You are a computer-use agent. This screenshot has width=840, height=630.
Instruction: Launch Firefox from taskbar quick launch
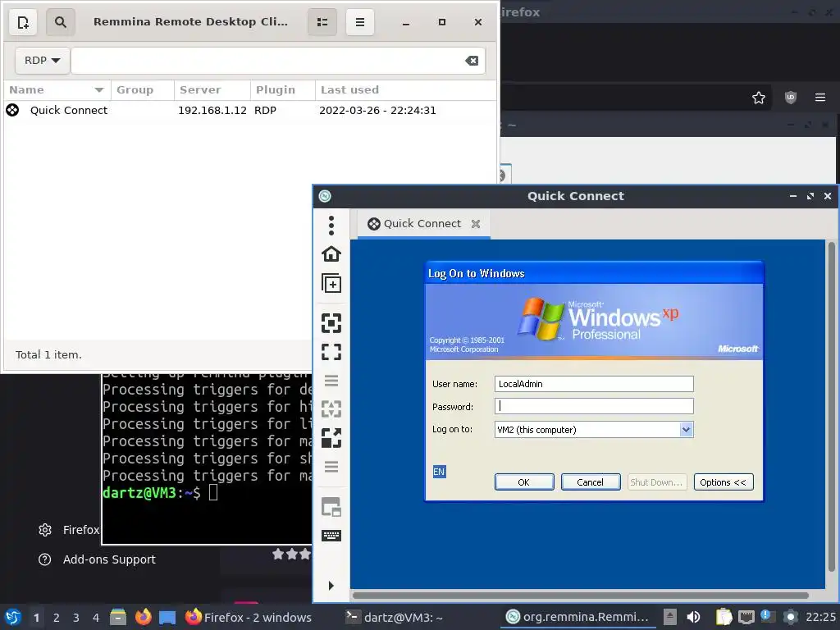point(143,617)
